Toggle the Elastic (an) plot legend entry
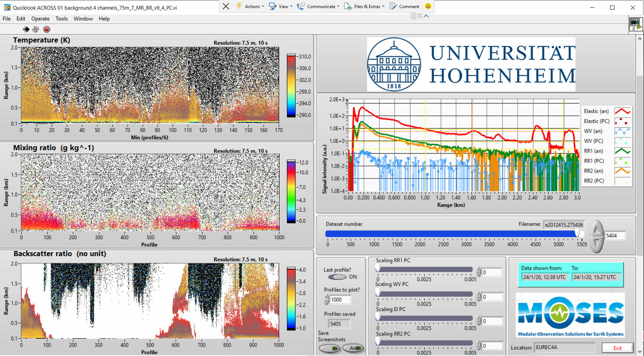 pyautogui.click(x=622, y=111)
